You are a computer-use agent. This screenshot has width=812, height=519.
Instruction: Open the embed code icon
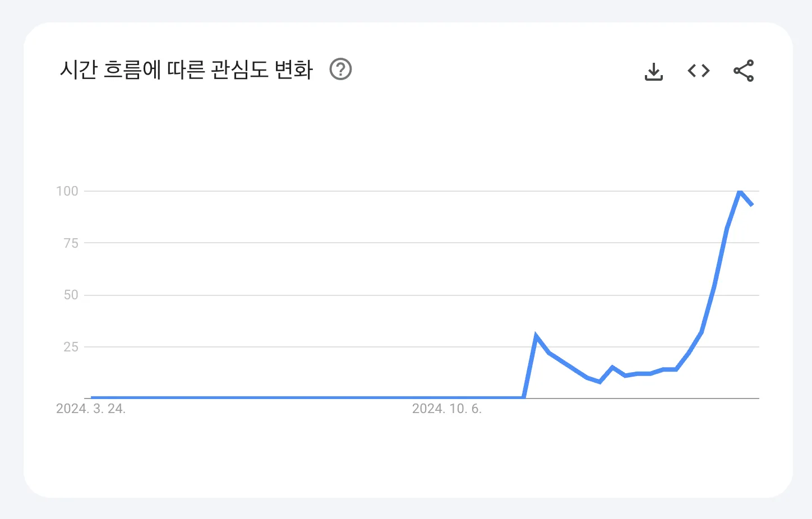(x=699, y=71)
